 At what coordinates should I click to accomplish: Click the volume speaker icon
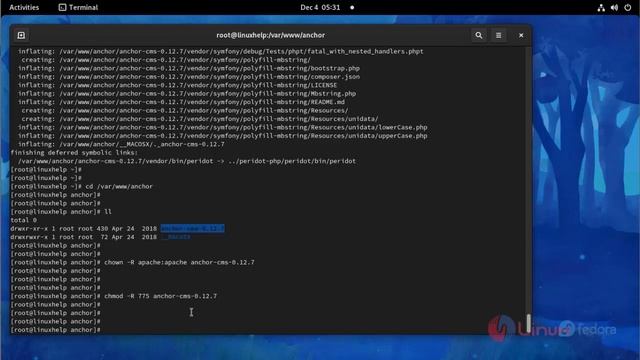point(614,7)
